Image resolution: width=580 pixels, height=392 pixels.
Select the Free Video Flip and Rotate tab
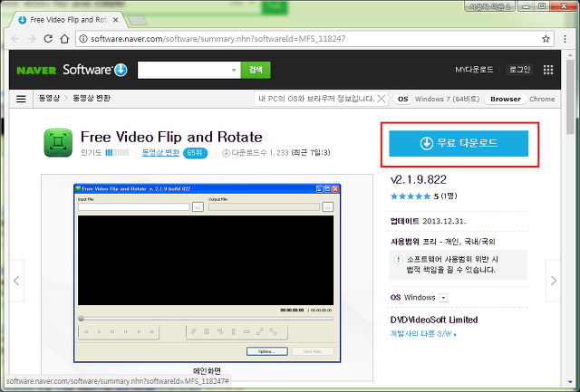pos(69,20)
